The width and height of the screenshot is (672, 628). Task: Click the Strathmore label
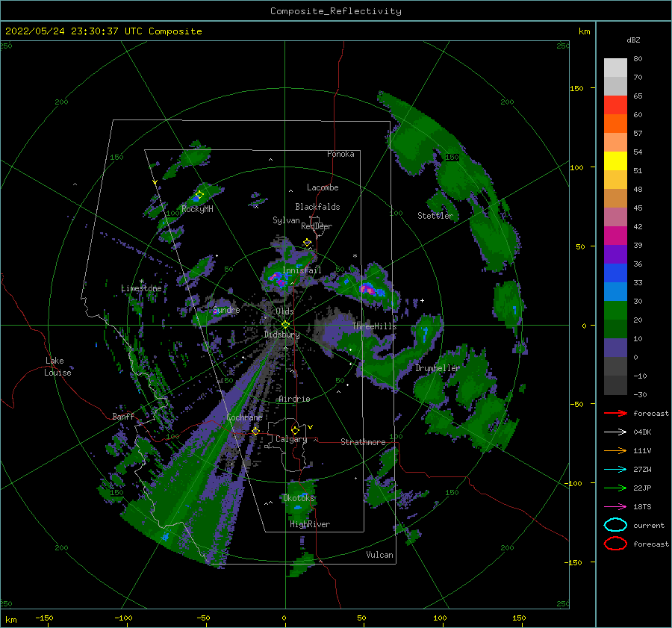click(x=363, y=442)
